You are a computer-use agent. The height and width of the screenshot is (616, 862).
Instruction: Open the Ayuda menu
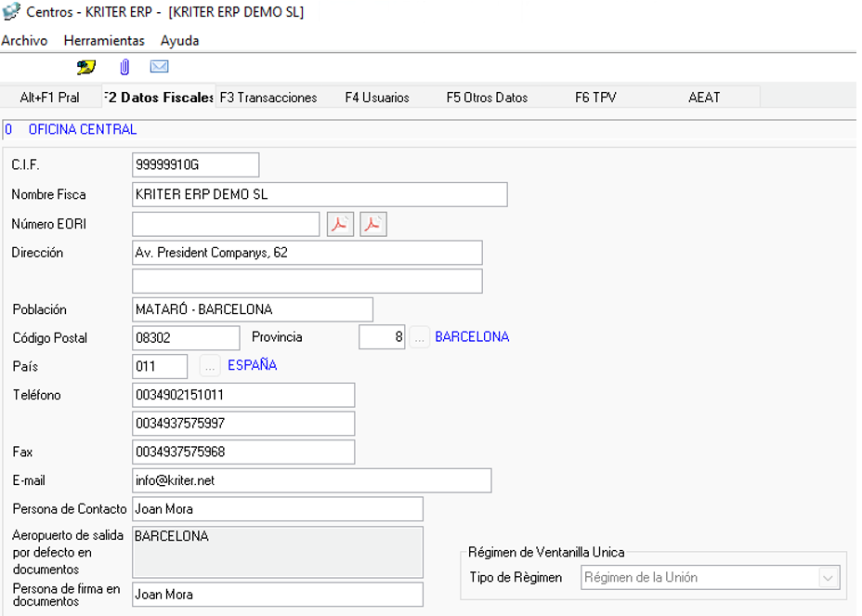tap(180, 41)
